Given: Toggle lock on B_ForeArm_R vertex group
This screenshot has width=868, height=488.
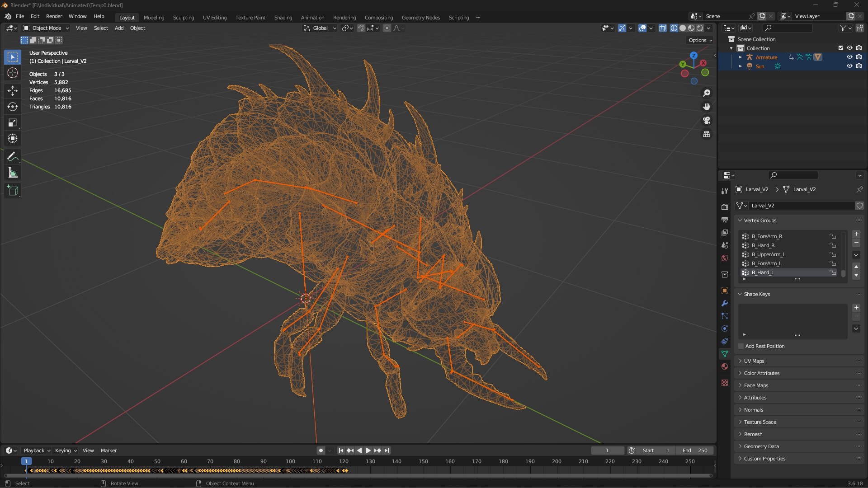Looking at the screenshot, I should pyautogui.click(x=833, y=236).
